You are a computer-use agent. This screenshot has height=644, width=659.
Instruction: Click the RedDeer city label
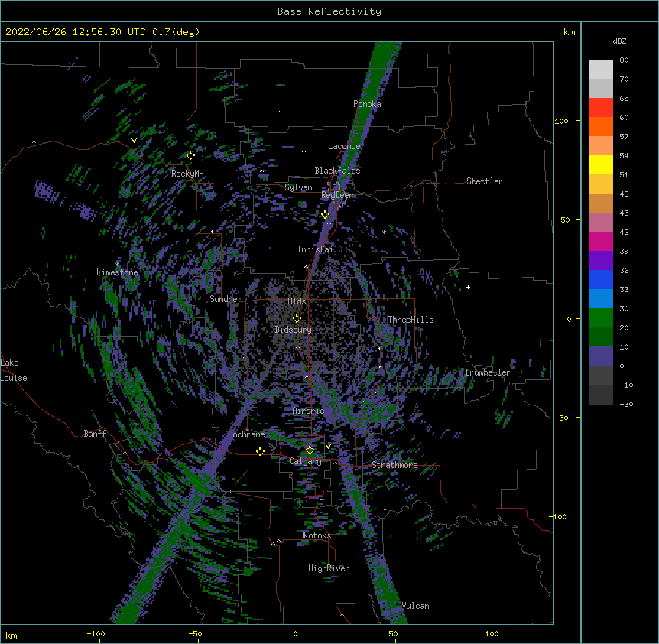click(x=336, y=195)
